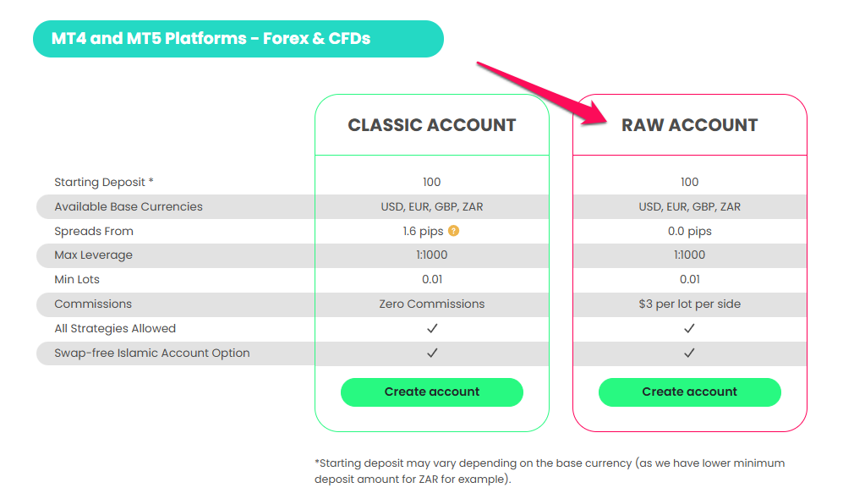Create account for the Classic Account

(432, 392)
